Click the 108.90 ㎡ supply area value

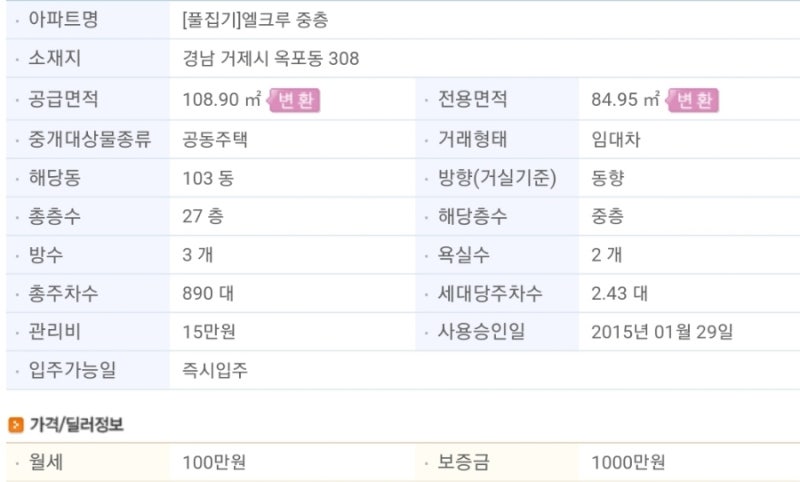pos(222,99)
